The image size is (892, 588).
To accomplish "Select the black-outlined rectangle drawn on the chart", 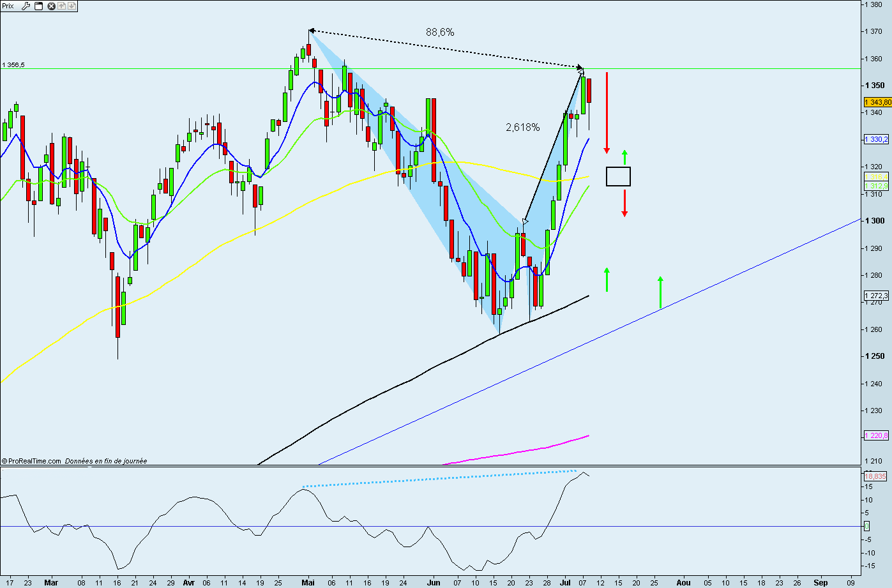I will click(x=618, y=176).
